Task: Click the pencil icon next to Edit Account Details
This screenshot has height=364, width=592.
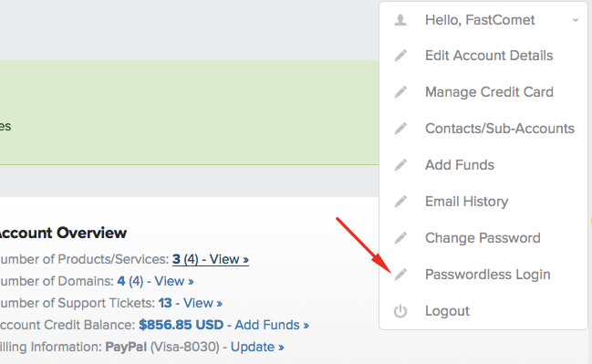Action: tap(400, 56)
